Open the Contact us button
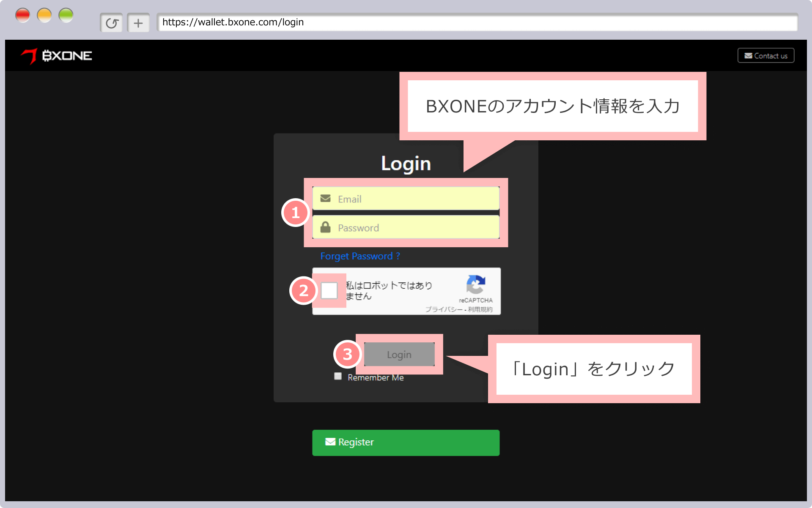The height and width of the screenshot is (508, 812). click(x=766, y=56)
